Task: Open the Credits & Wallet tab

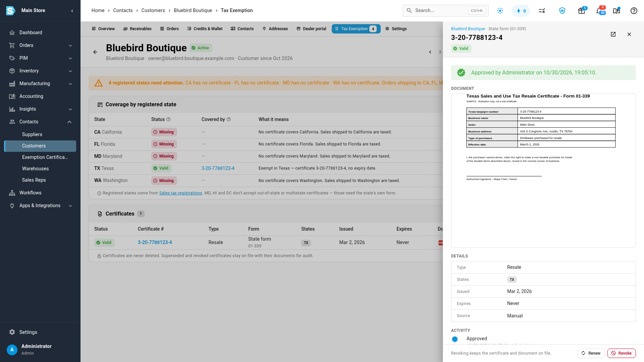Action: point(205,29)
